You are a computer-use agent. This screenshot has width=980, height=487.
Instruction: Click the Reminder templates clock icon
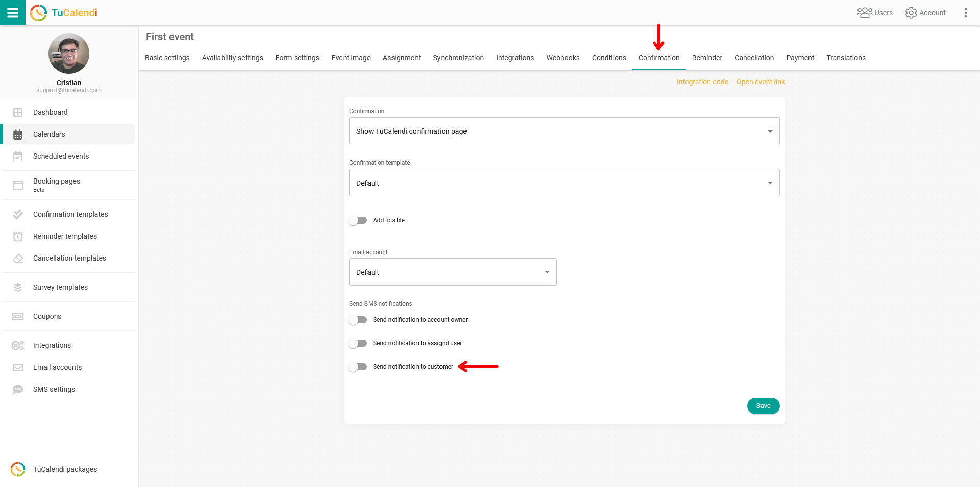pyautogui.click(x=18, y=236)
